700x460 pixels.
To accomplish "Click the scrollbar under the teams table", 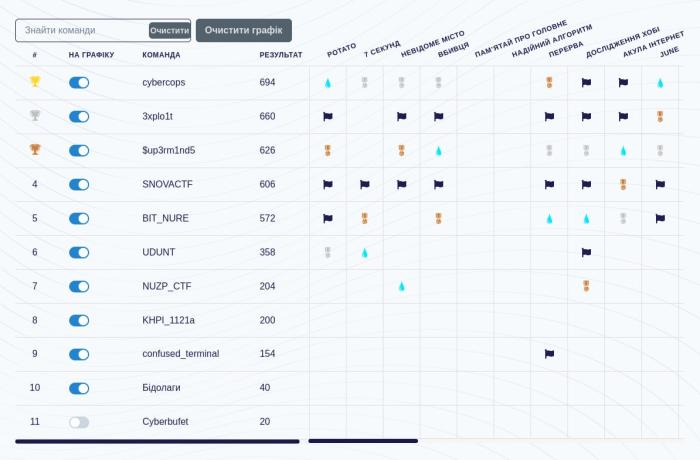I will [x=157, y=441].
